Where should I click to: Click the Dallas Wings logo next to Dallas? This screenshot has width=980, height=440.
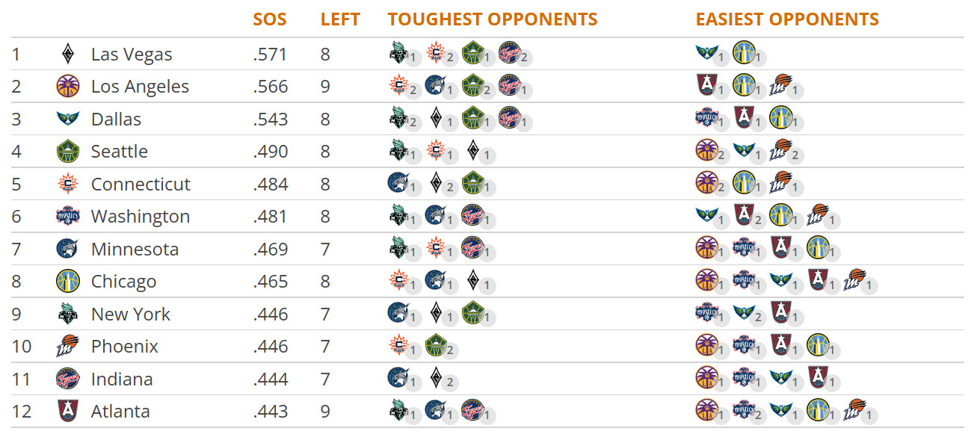click(x=68, y=120)
